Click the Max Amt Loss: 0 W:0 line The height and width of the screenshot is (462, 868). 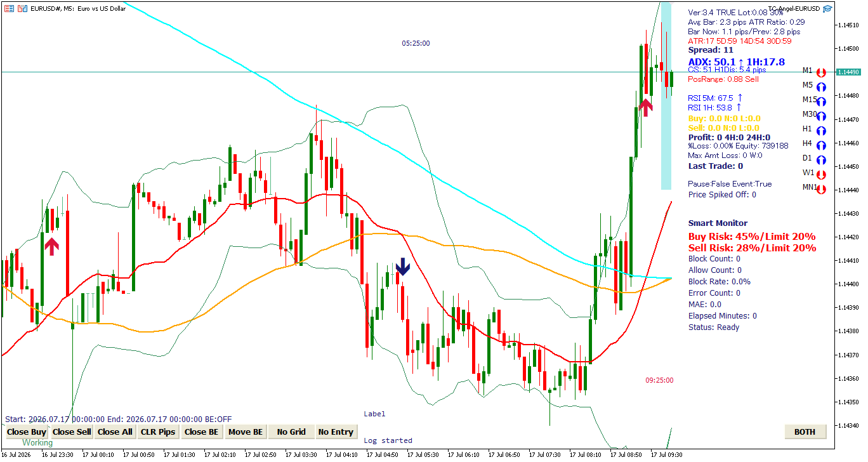tap(725, 155)
